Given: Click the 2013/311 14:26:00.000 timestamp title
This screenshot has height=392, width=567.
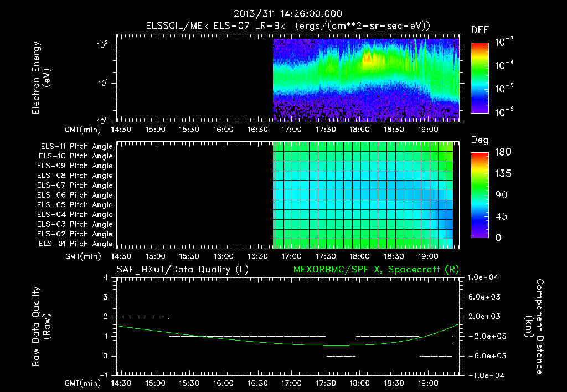Looking at the screenshot, I should pos(287,14).
